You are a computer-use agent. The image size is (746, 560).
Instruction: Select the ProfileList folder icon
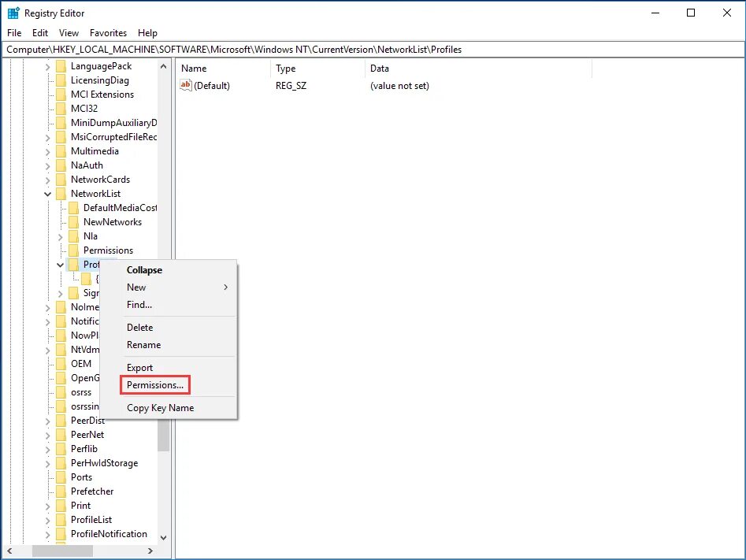point(61,520)
